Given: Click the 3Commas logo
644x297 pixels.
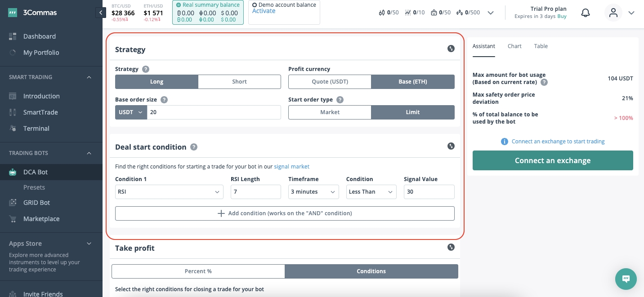Looking at the screenshot, I should click(x=32, y=13).
